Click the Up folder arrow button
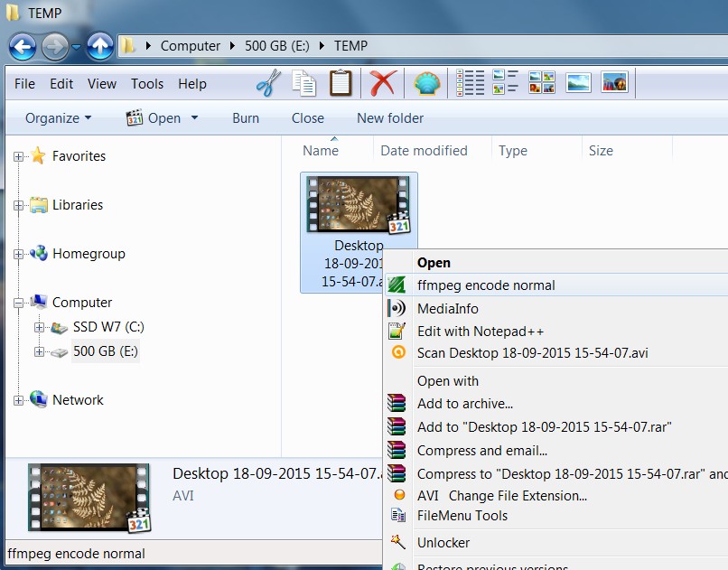 point(100,45)
